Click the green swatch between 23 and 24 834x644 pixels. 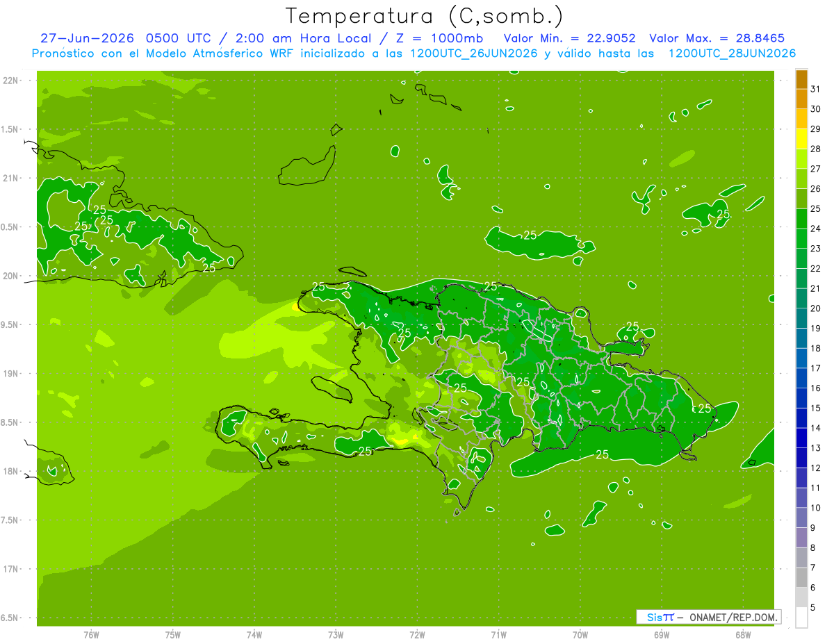pos(801,239)
